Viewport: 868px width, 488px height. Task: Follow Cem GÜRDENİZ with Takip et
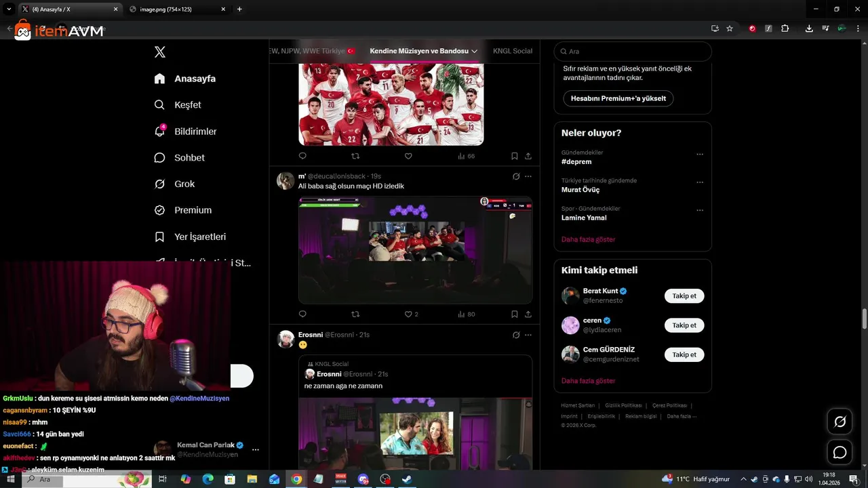[684, 354]
